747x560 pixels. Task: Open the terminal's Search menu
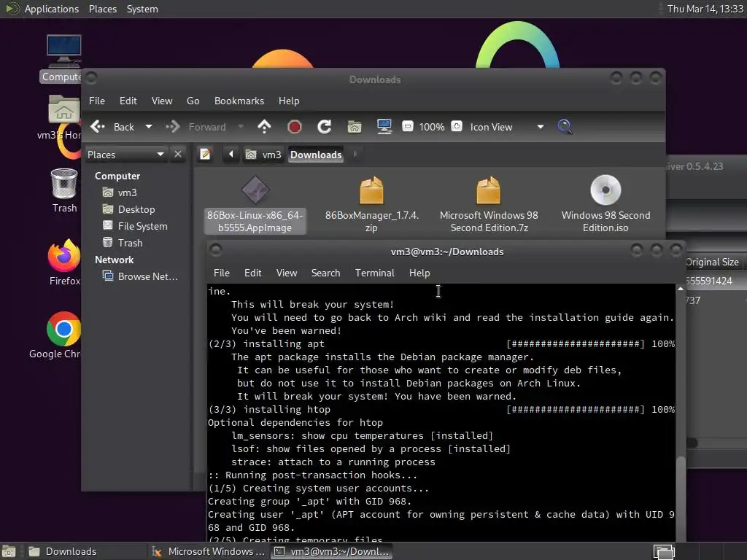click(326, 273)
